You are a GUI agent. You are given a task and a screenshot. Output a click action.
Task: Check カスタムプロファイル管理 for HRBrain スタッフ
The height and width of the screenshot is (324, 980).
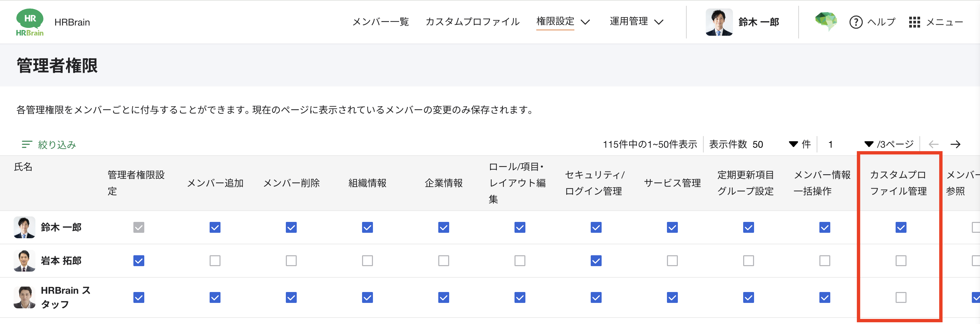(900, 297)
